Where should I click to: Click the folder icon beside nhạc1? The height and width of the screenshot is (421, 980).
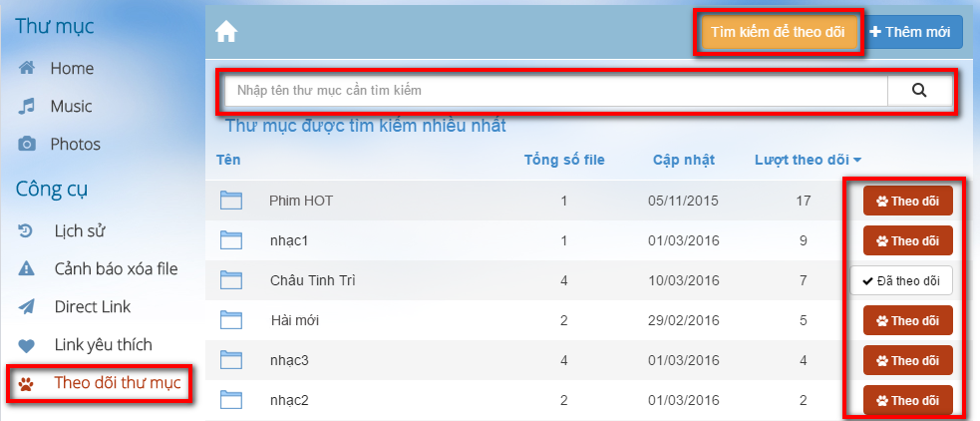pyautogui.click(x=231, y=240)
